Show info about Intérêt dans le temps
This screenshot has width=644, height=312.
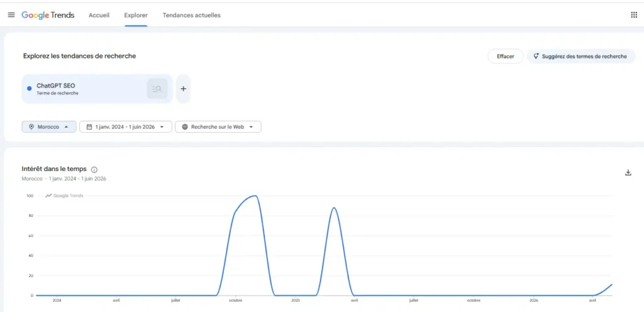tap(94, 170)
